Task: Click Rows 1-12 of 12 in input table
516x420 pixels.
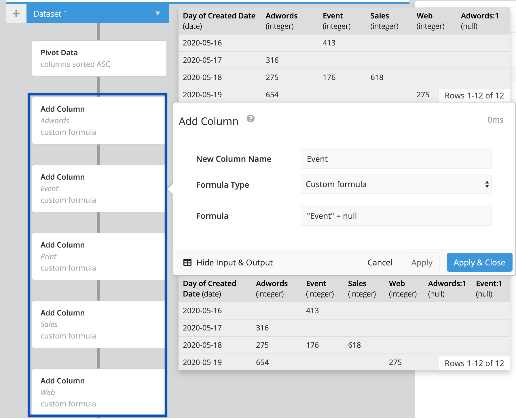Action: pos(474,96)
